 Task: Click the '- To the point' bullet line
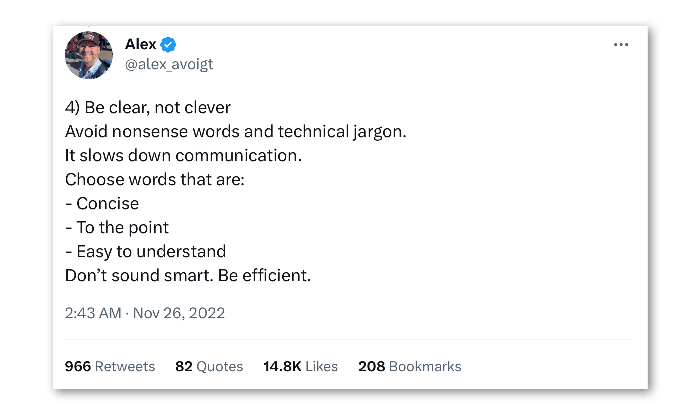(117, 228)
